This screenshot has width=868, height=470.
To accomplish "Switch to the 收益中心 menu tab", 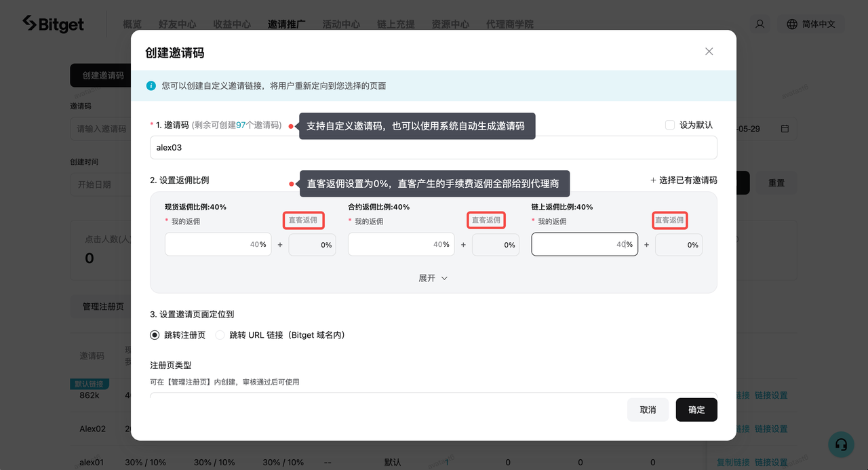I will click(232, 24).
